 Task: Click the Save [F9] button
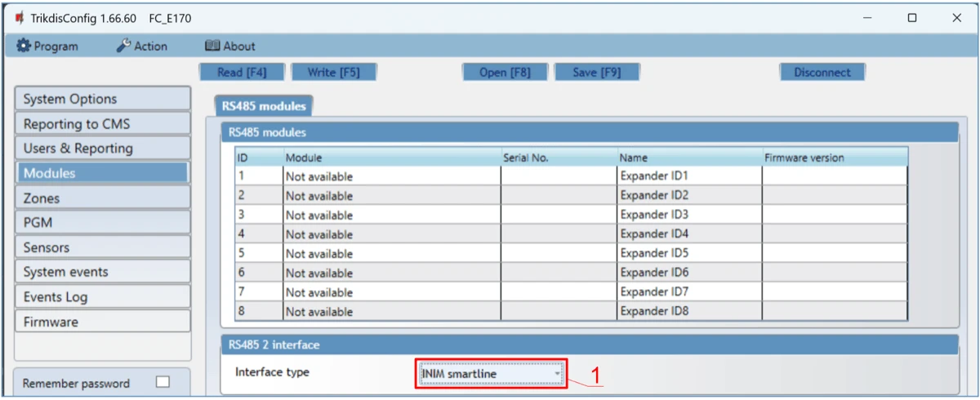596,73
